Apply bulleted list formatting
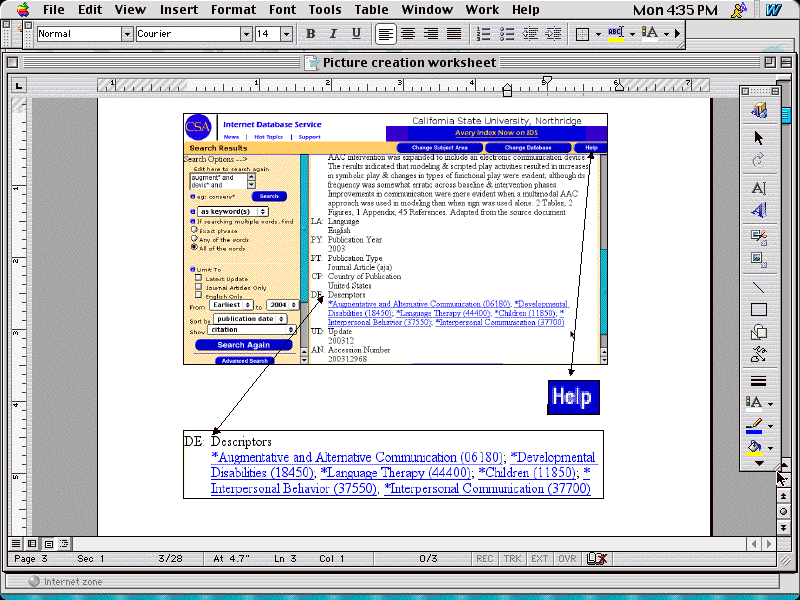 pos(507,34)
